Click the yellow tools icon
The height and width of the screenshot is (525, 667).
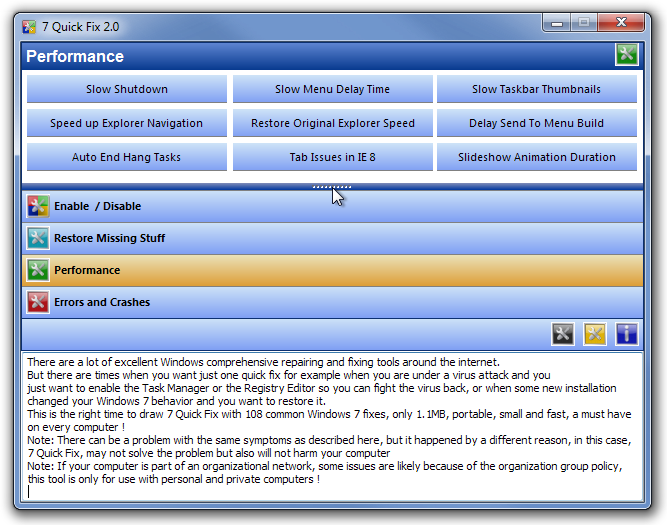(x=595, y=334)
